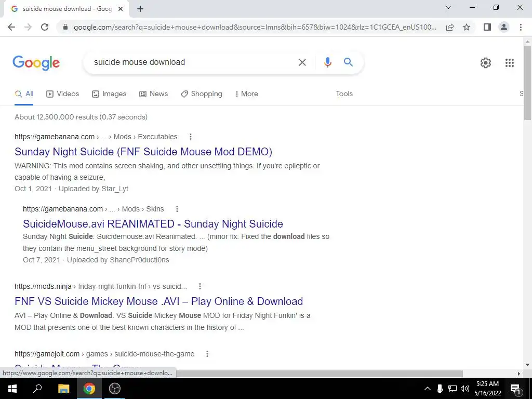Click the share page icon in address bar

tap(450, 27)
